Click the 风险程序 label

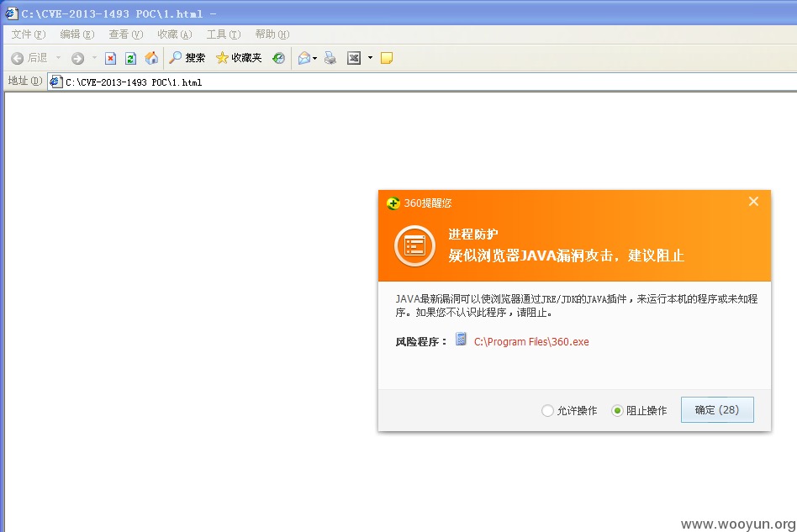[420, 342]
